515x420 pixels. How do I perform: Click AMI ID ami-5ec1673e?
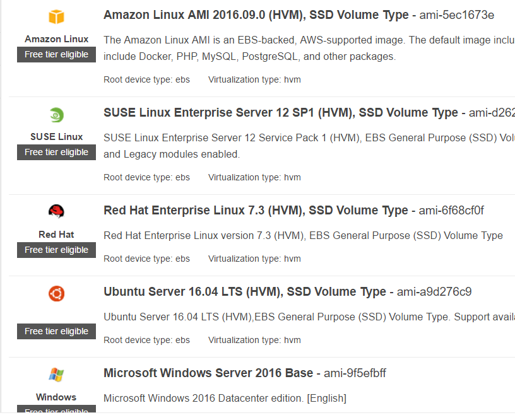(456, 15)
